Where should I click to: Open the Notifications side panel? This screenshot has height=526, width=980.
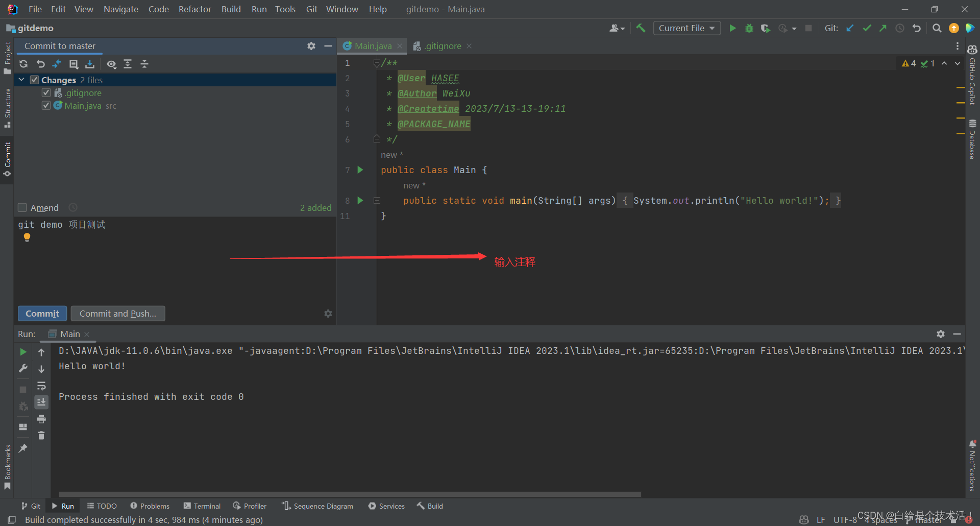tap(972, 466)
